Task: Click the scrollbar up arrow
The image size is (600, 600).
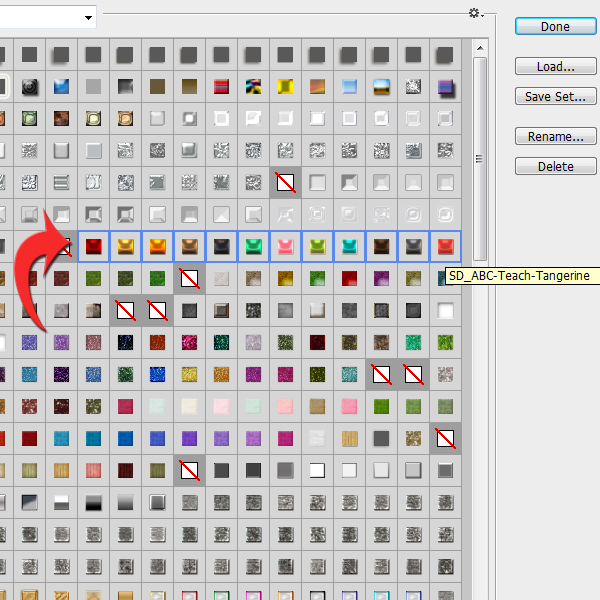Action: click(x=480, y=48)
